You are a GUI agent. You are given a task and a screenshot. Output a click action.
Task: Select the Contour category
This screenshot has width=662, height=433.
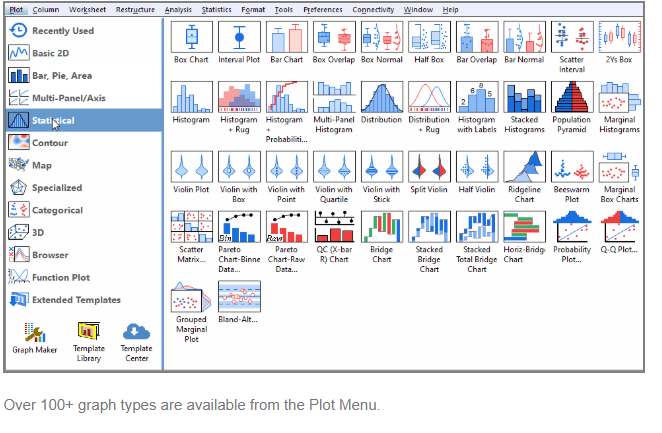pyautogui.click(x=84, y=143)
